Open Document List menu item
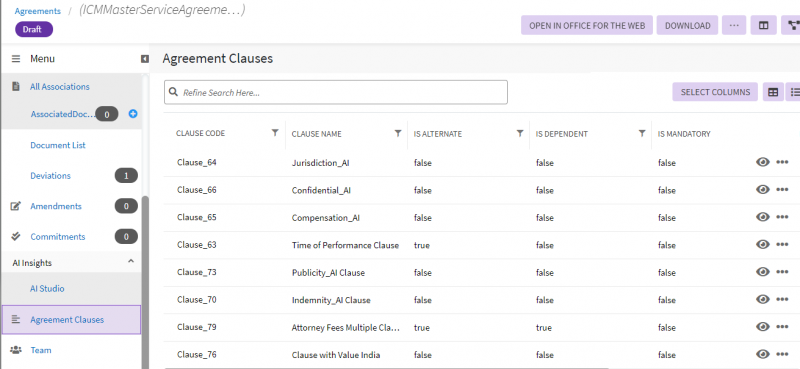Screen dimensions: 800x369 click(58, 145)
